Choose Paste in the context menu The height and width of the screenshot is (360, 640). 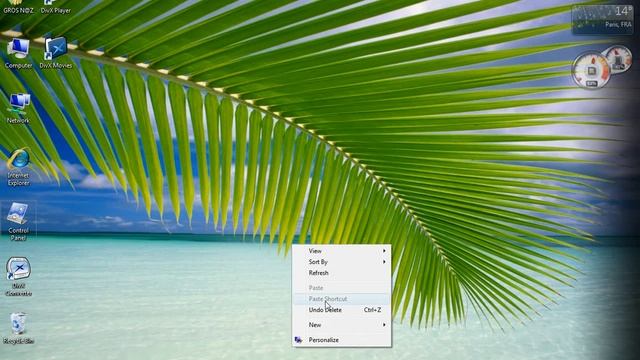point(342,288)
